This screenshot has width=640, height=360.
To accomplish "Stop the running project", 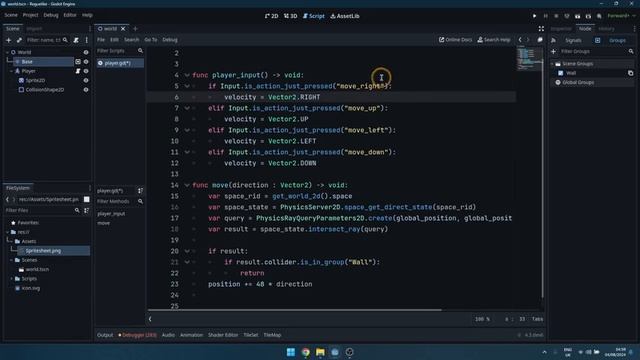I will [x=556, y=16].
